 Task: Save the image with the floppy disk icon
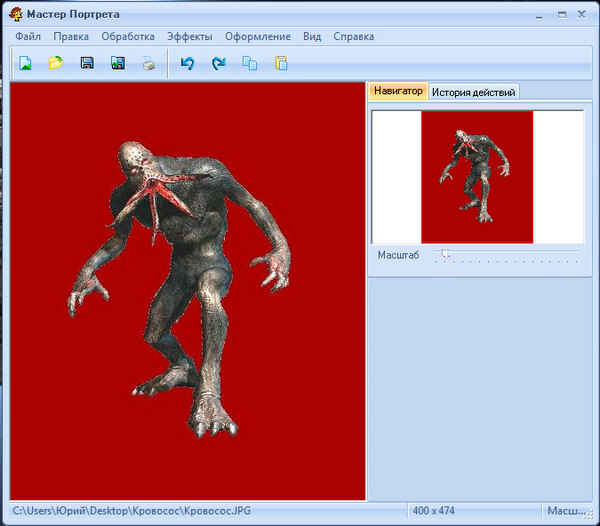(87, 63)
